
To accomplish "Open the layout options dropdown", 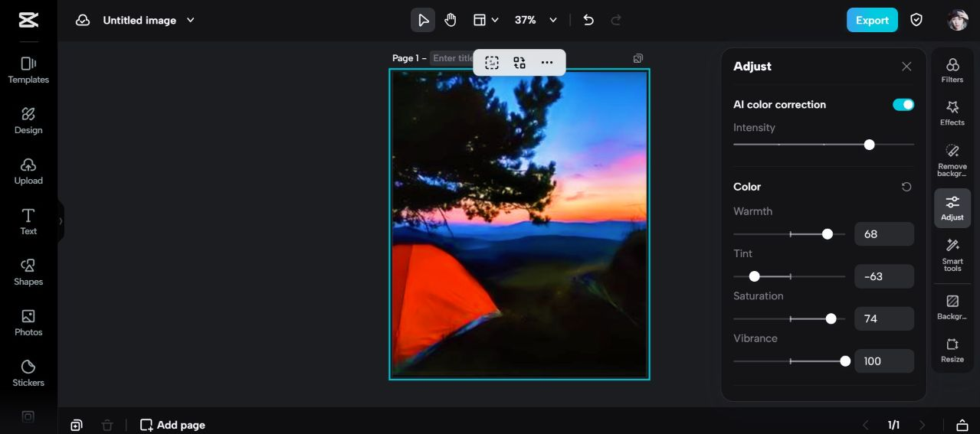I will point(486,21).
